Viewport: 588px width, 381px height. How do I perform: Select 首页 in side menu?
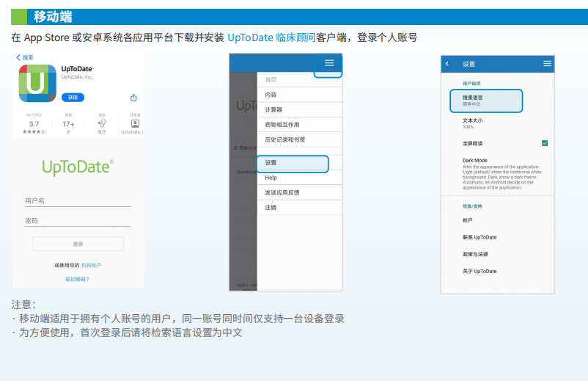[300, 79]
